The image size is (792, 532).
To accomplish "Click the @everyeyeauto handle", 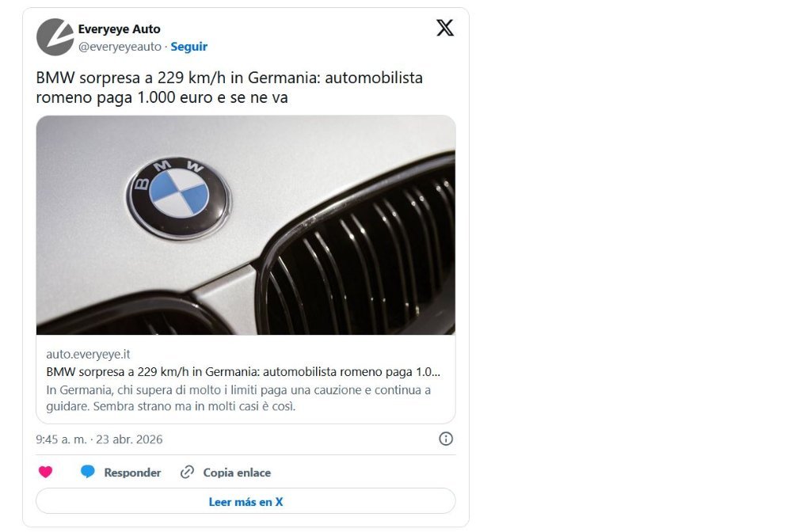I will click(x=120, y=47).
